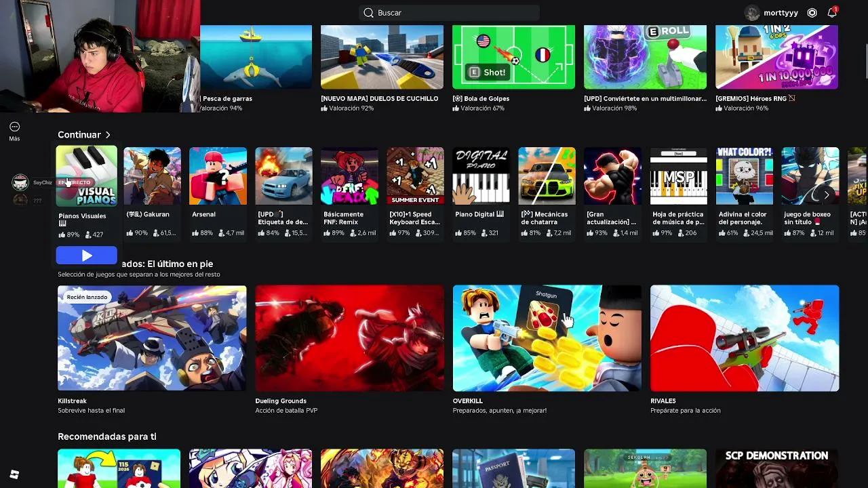Select the Bola de Golpes soccer card
Image resolution: width=868 pixels, height=488 pixels.
pos(513,57)
